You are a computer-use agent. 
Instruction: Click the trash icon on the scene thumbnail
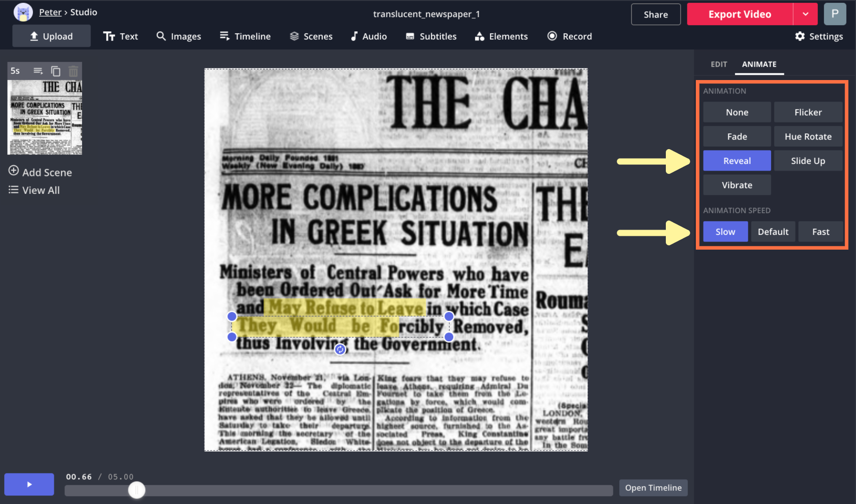point(73,71)
